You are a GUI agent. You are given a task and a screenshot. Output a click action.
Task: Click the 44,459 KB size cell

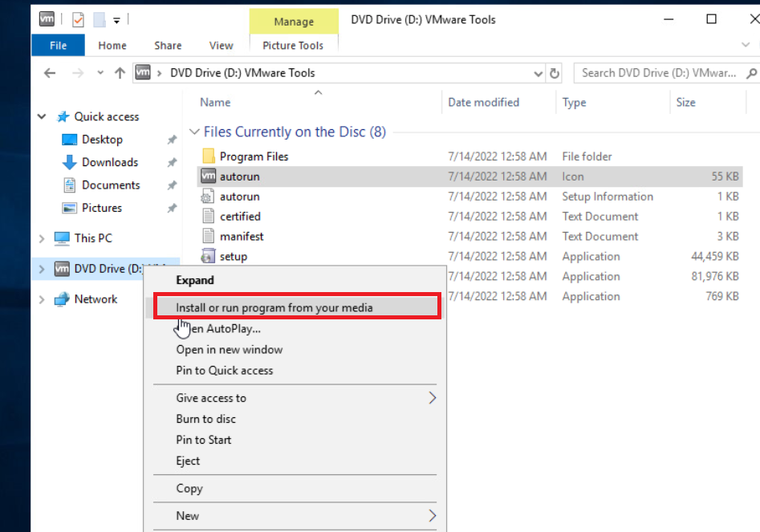714,256
